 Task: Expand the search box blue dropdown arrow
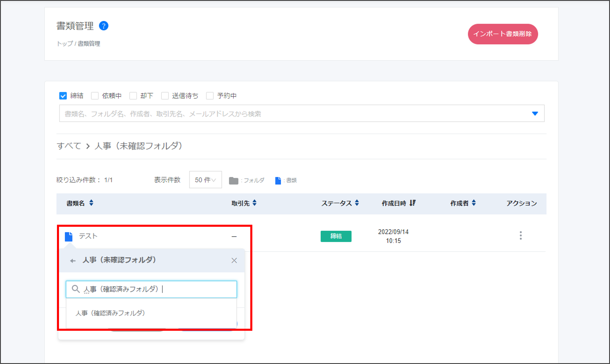tap(535, 114)
